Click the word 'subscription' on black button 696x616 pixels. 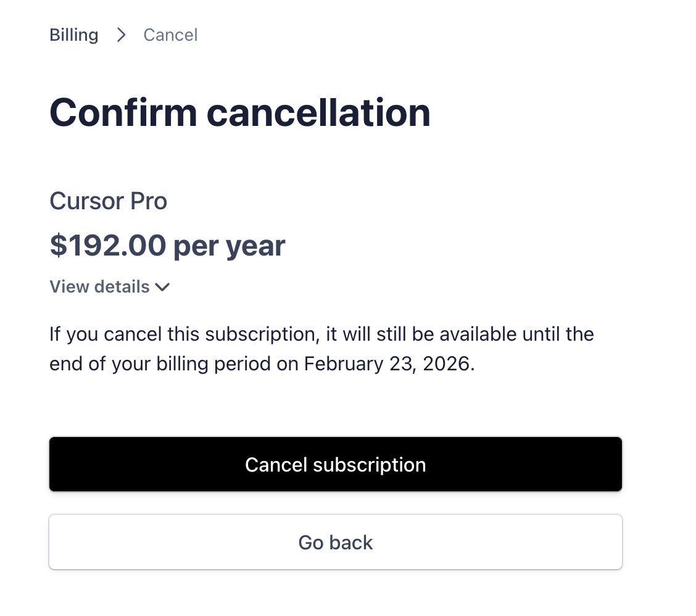(x=369, y=465)
